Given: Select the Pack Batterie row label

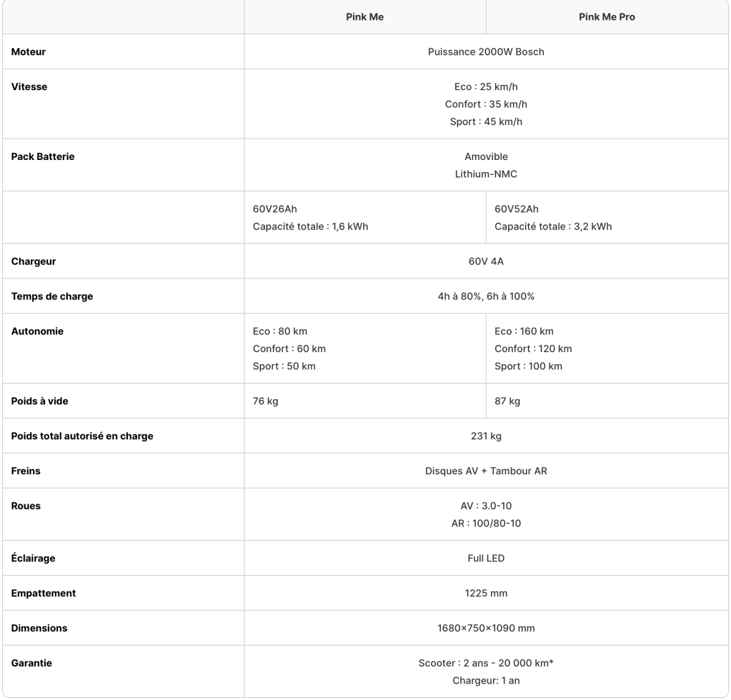Looking at the screenshot, I should coord(43,156).
